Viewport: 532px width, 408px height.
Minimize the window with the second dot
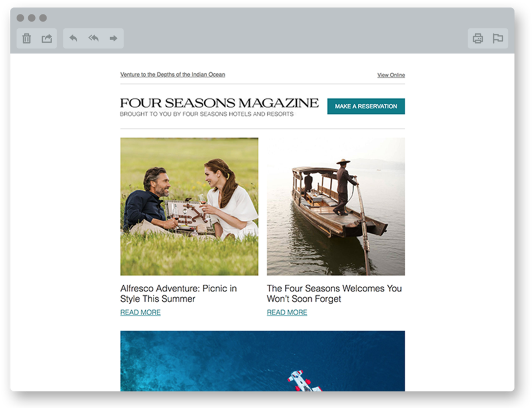[x=32, y=18]
